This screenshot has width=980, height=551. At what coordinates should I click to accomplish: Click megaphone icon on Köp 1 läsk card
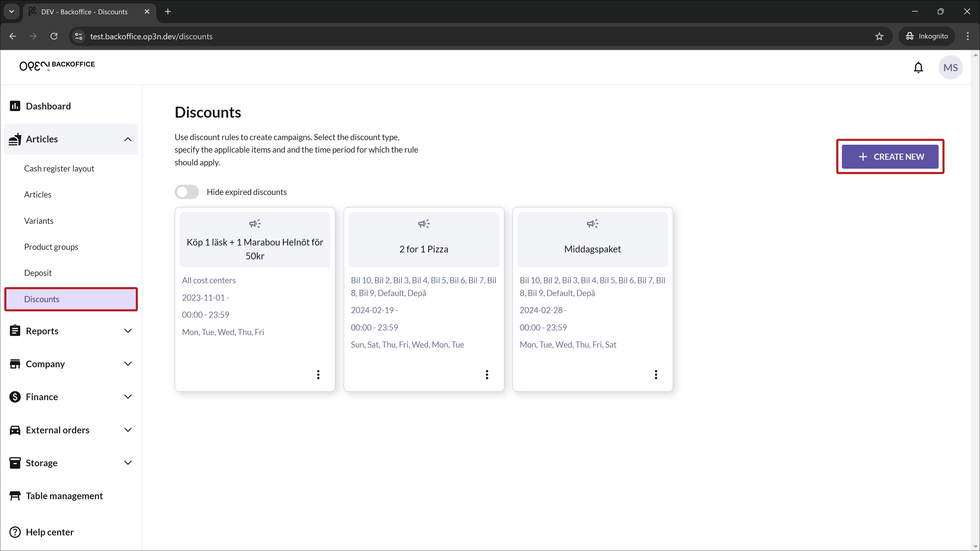pyautogui.click(x=255, y=224)
